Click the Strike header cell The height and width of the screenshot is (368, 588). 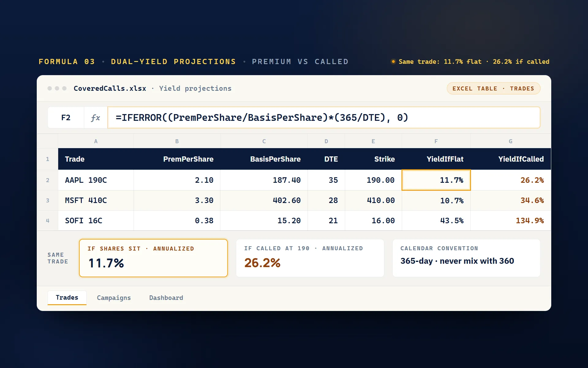(373, 159)
